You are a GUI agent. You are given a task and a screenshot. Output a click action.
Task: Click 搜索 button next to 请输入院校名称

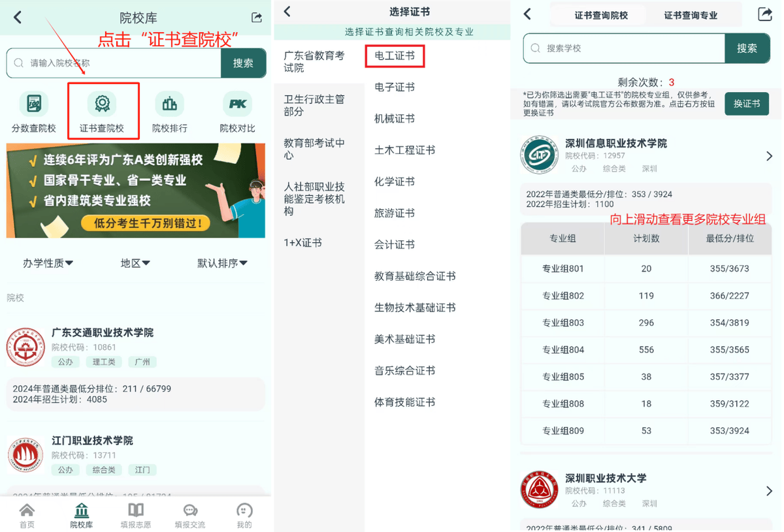[x=244, y=63]
